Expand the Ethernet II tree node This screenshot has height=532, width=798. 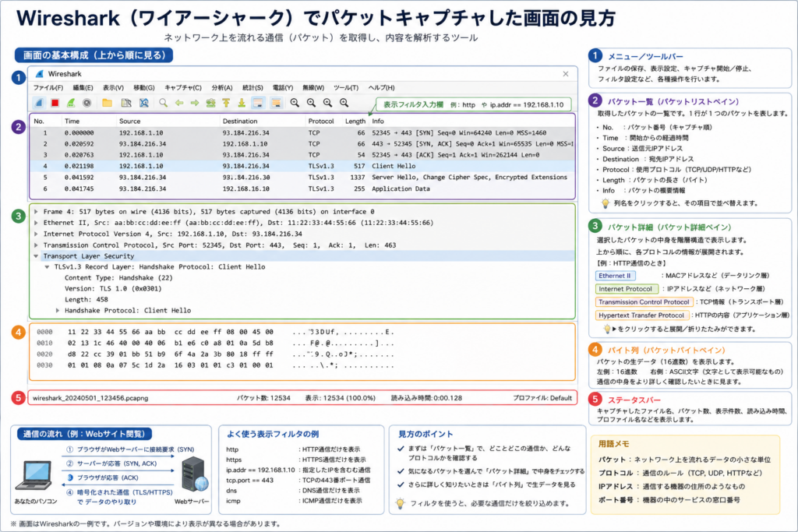36,223
